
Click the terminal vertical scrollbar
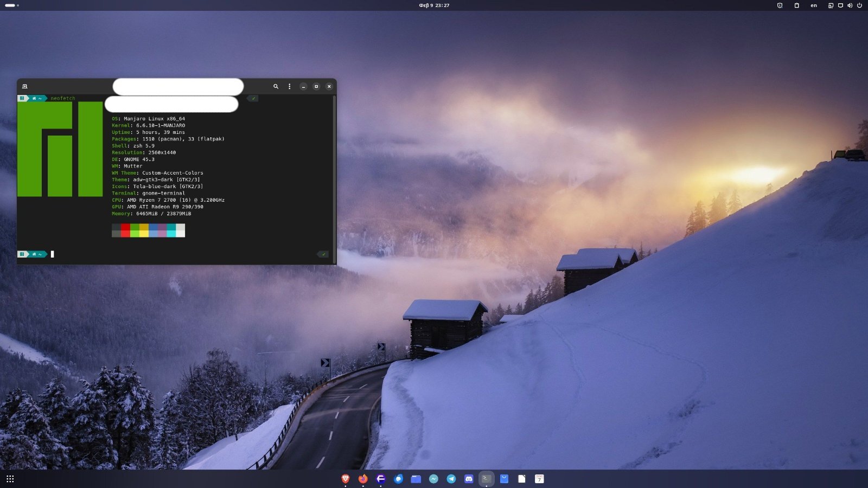click(x=334, y=179)
